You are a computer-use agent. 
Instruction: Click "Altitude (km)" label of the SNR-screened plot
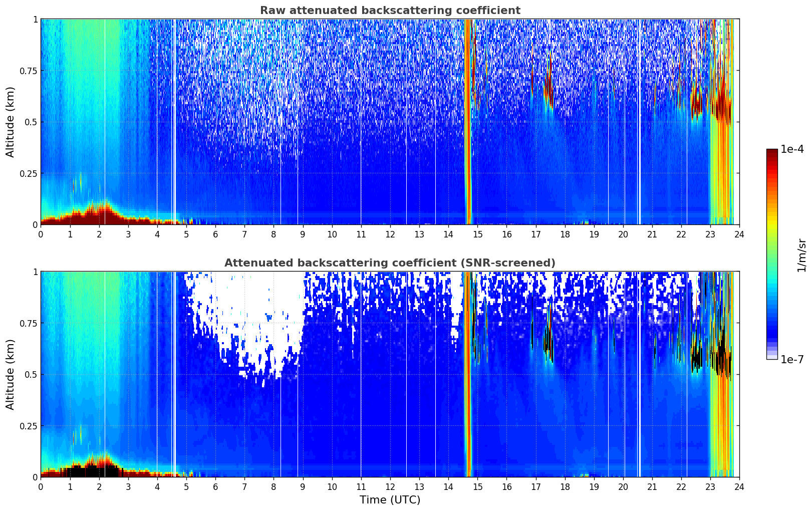click(11, 374)
